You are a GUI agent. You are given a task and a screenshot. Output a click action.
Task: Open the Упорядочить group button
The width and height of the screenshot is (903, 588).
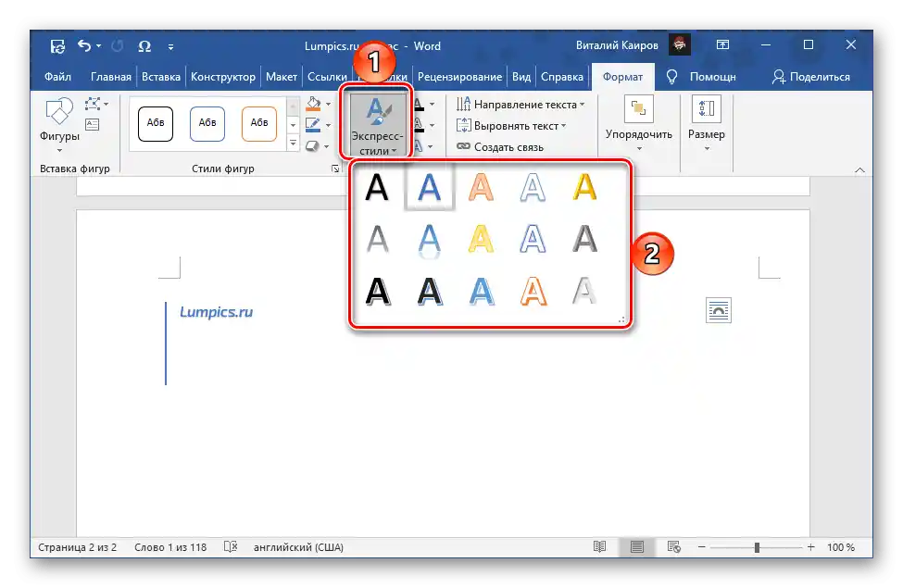[x=639, y=124]
